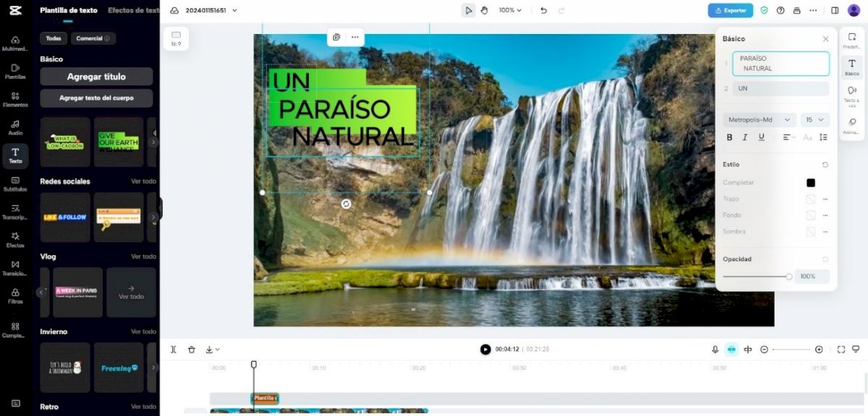Open the 100% zoom level dropdown
The height and width of the screenshot is (416, 868).
coord(510,10)
